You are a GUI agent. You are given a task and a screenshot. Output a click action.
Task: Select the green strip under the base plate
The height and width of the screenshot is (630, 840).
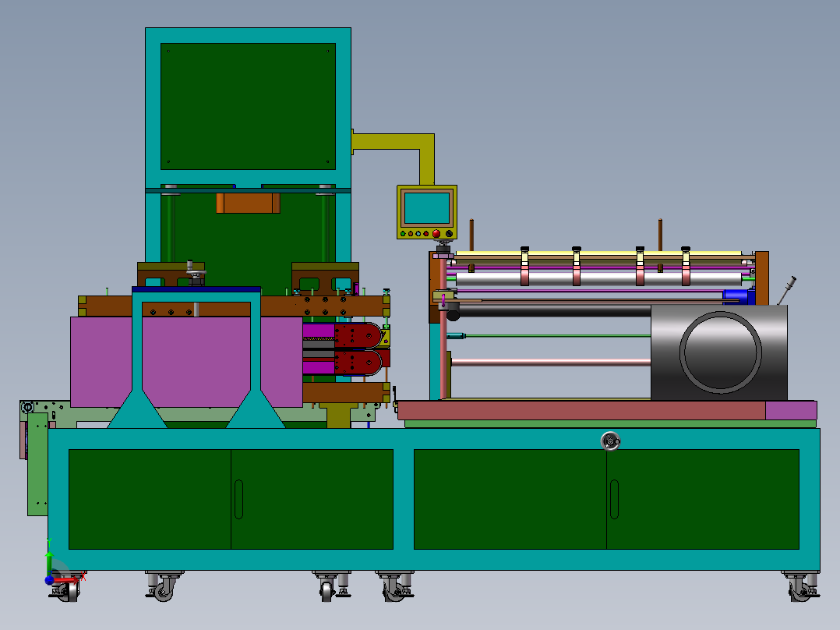click(x=610, y=423)
